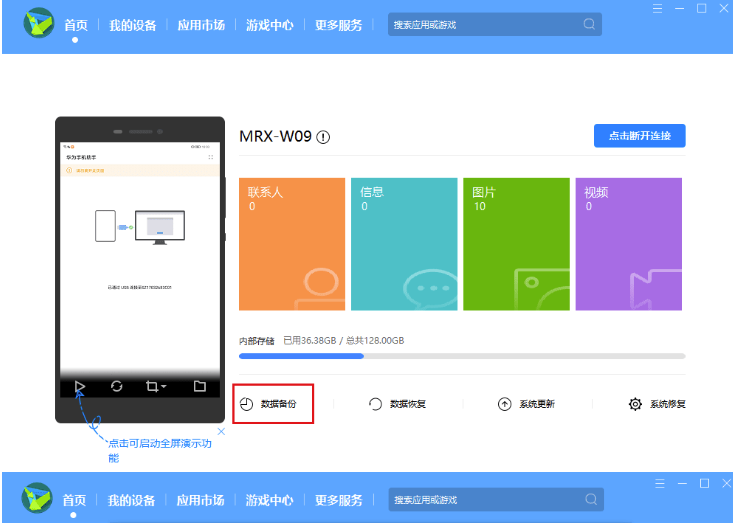Click the 系统更新 text label

coord(537,404)
